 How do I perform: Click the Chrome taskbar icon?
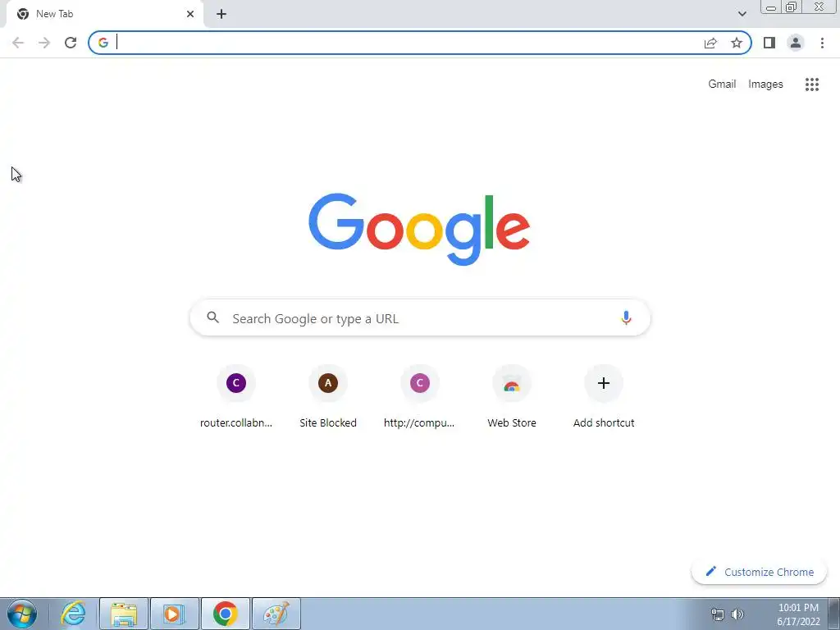click(225, 614)
